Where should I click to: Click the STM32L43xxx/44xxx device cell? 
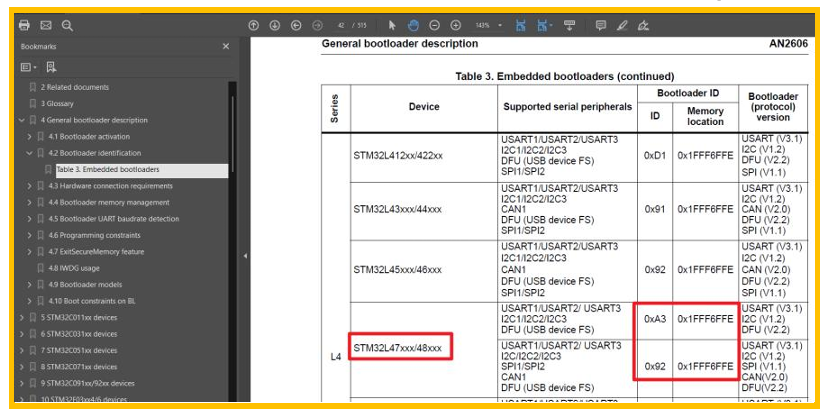coord(424,209)
